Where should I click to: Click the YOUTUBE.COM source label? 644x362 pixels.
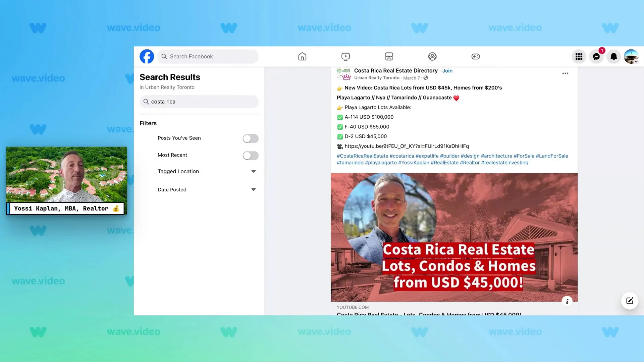coord(353,307)
